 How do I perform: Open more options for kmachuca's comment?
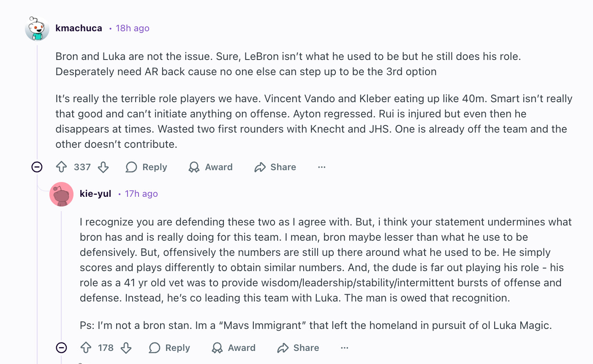pyautogui.click(x=322, y=167)
